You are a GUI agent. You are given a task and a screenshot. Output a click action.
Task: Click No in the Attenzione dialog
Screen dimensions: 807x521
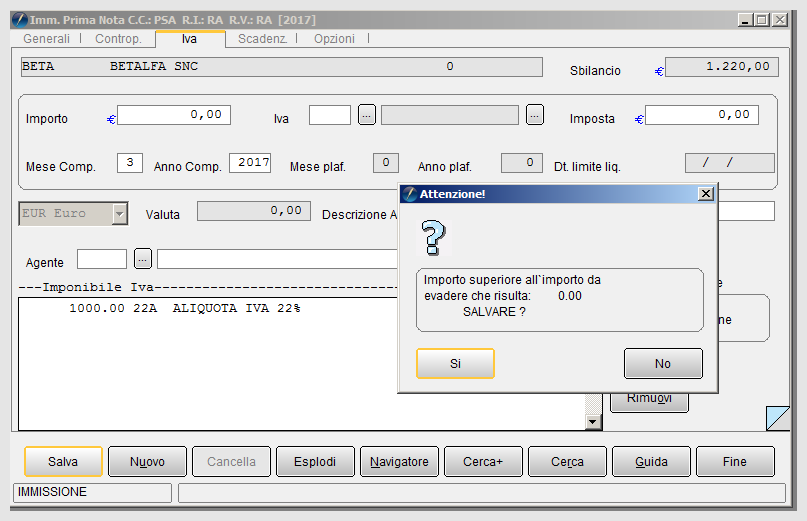click(663, 363)
